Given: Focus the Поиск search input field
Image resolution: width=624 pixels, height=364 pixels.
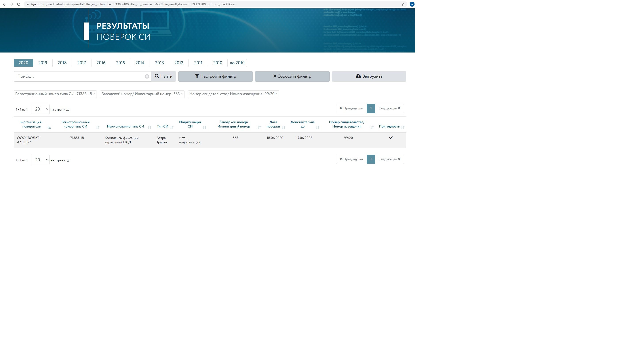Looking at the screenshot, I should point(79,76).
